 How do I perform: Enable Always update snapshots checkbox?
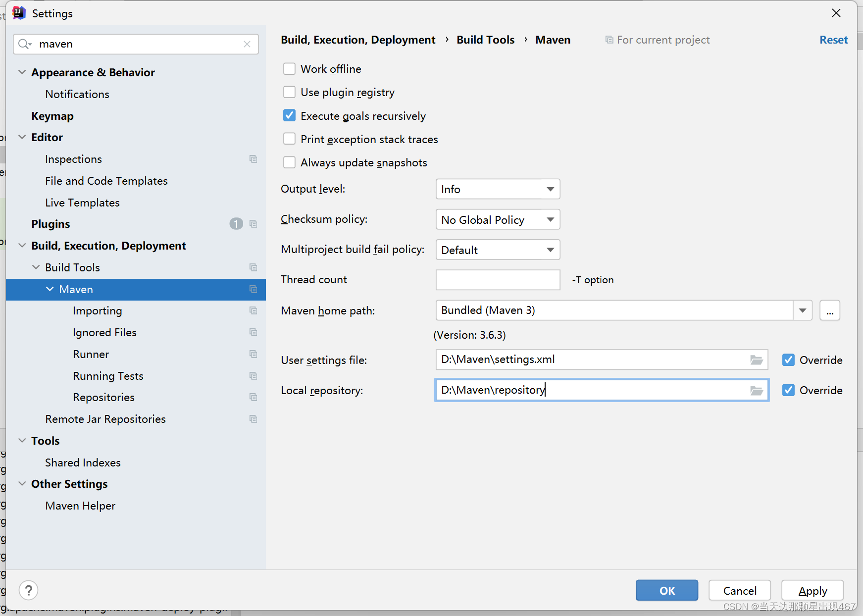289,162
